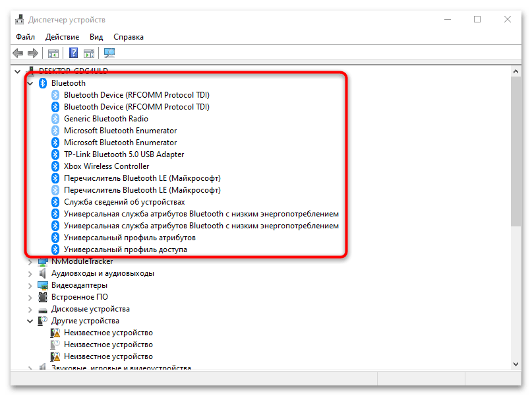Expand the Видеоадаптеры category

[30, 286]
